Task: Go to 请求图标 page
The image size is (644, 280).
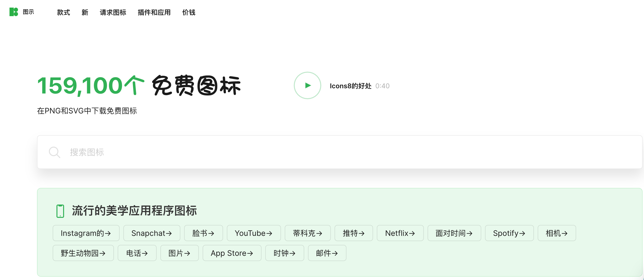Action: (x=113, y=12)
